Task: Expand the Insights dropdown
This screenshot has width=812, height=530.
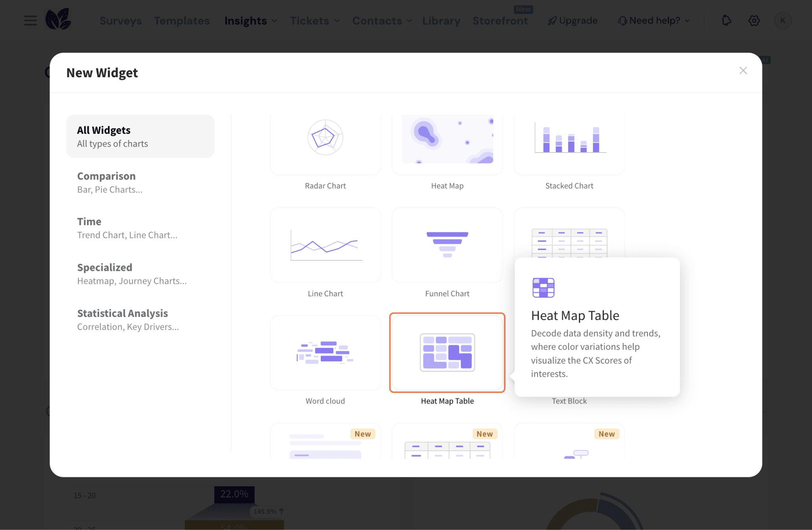Action: (x=251, y=21)
